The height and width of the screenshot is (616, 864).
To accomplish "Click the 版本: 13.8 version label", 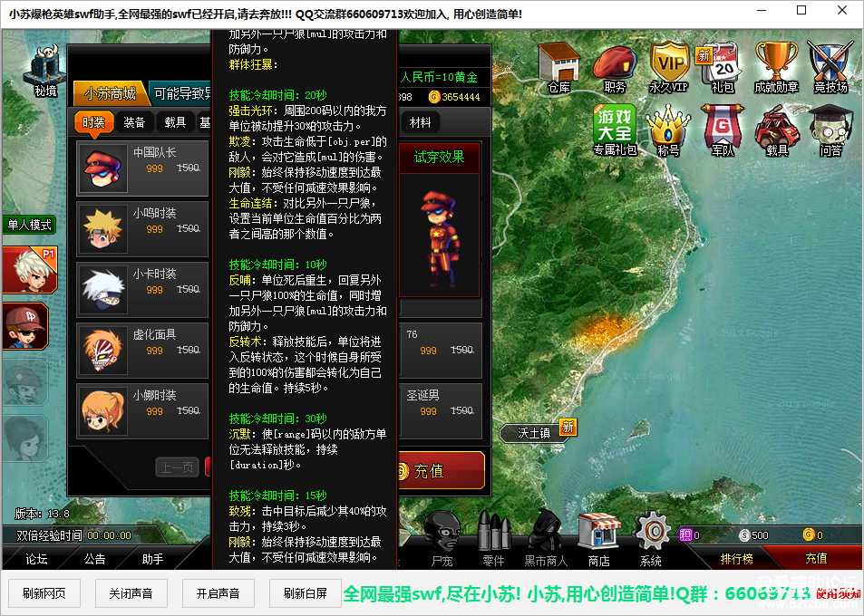I will pos(43,514).
